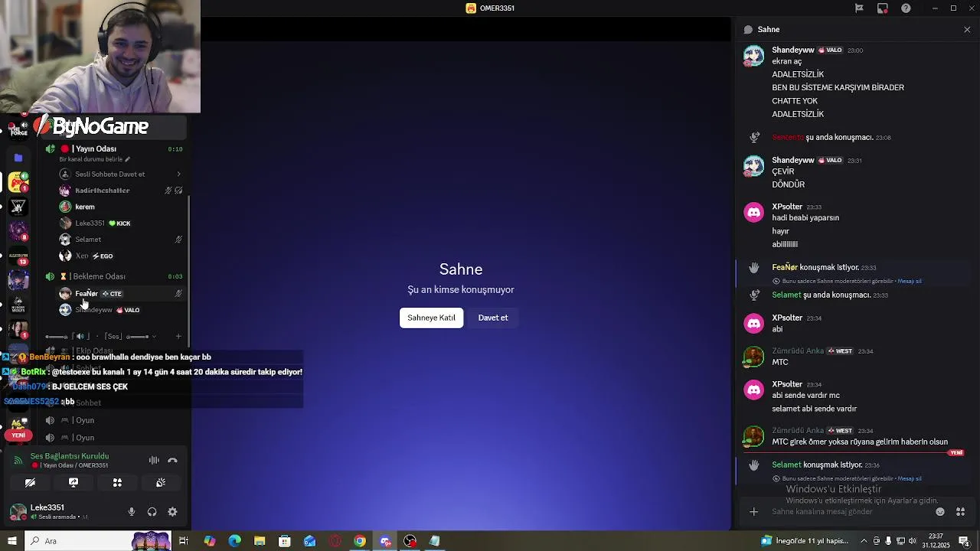The width and height of the screenshot is (980, 551).
Task: Click the red YENİ new mentions badge
Action: 18,435
